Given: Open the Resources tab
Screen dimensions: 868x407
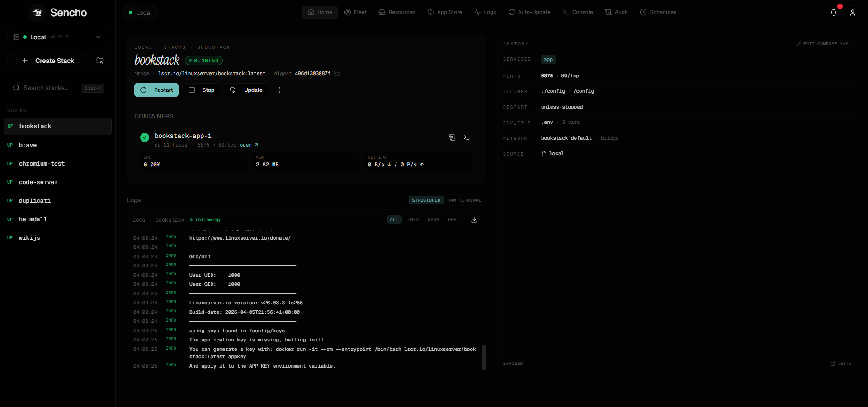Looking at the screenshot, I should click(x=397, y=12).
